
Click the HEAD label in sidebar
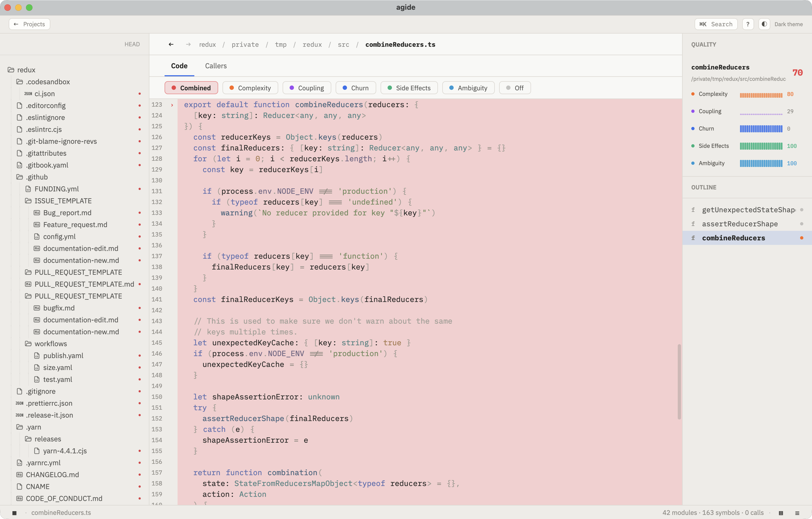pyautogui.click(x=132, y=44)
